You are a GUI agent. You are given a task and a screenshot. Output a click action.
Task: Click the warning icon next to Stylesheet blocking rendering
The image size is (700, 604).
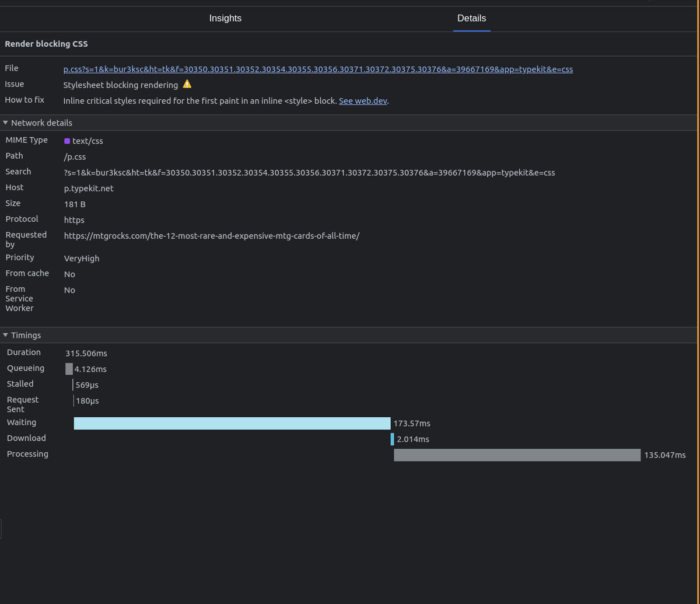point(187,83)
